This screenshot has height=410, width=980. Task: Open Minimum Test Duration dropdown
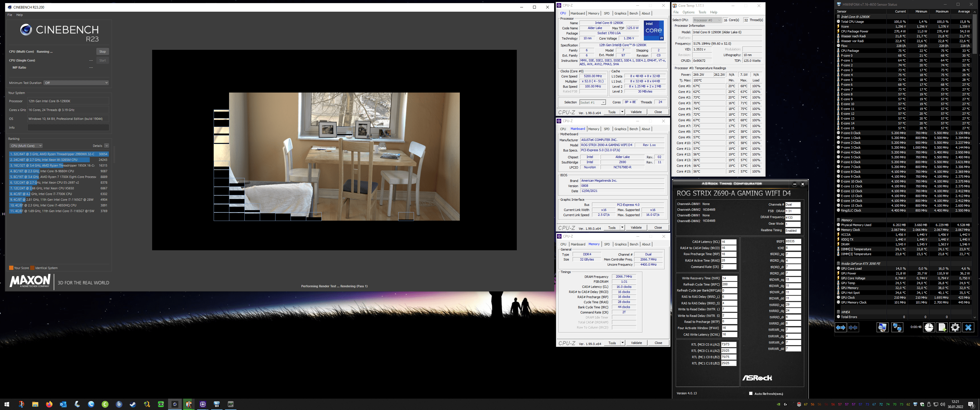pos(76,83)
